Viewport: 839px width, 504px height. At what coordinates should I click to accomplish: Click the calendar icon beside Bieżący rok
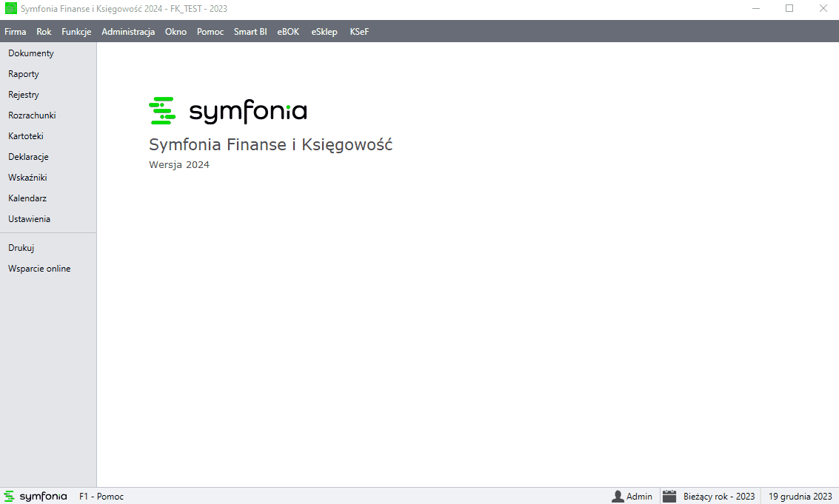click(x=669, y=497)
